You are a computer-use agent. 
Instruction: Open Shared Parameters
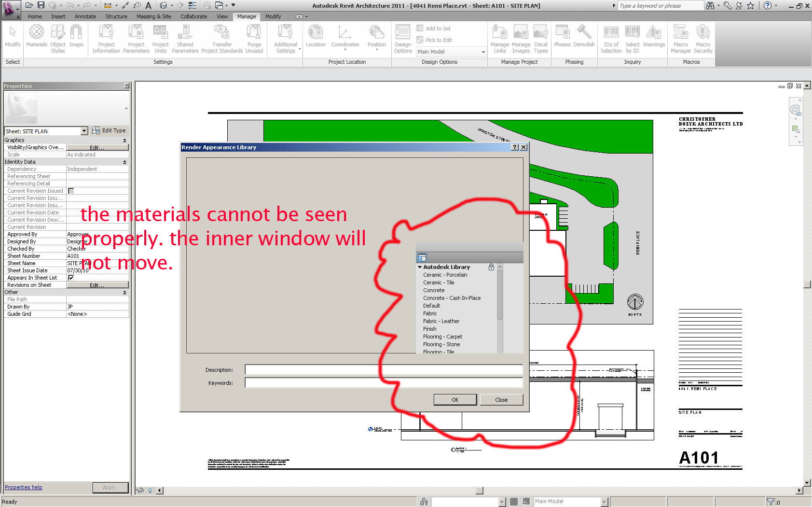tap(185, 39)
